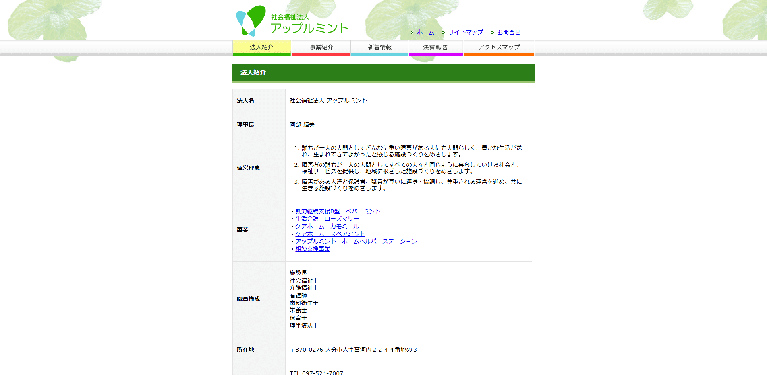Select the navigation tab with red underline
The width and height of the screenshot is (767, 375).
321,47
